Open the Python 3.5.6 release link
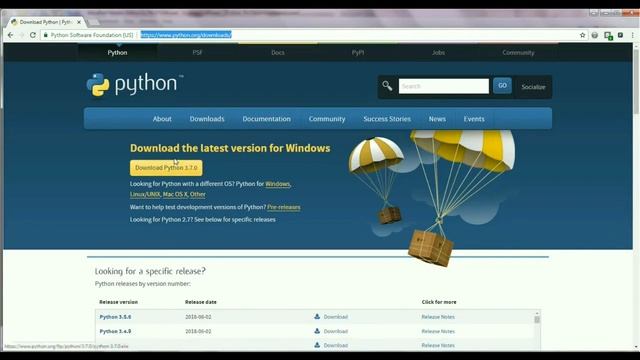Screen dimensions: 640x360 115,317
